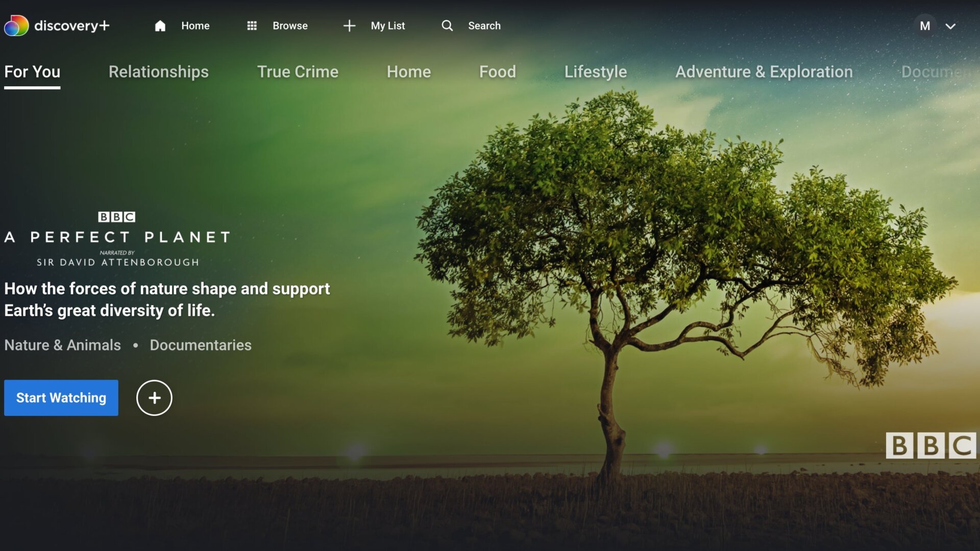
Task: Open the Home category tab
Action: point(409,72)
